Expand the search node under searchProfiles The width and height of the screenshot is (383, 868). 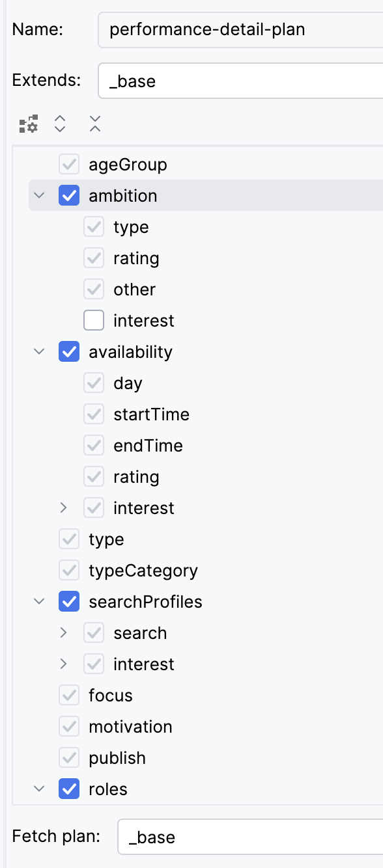point(64,633)
